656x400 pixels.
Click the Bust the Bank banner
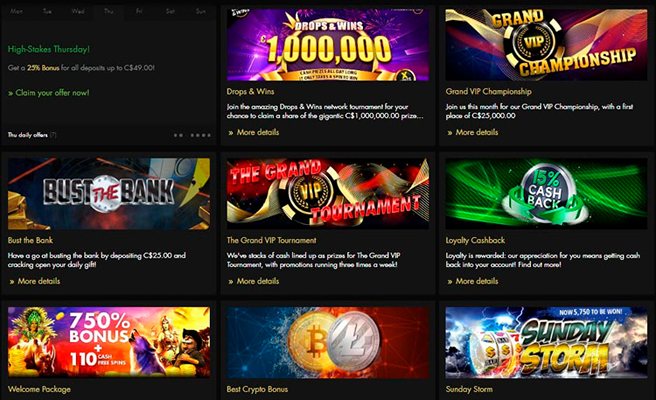click(109, 194)
